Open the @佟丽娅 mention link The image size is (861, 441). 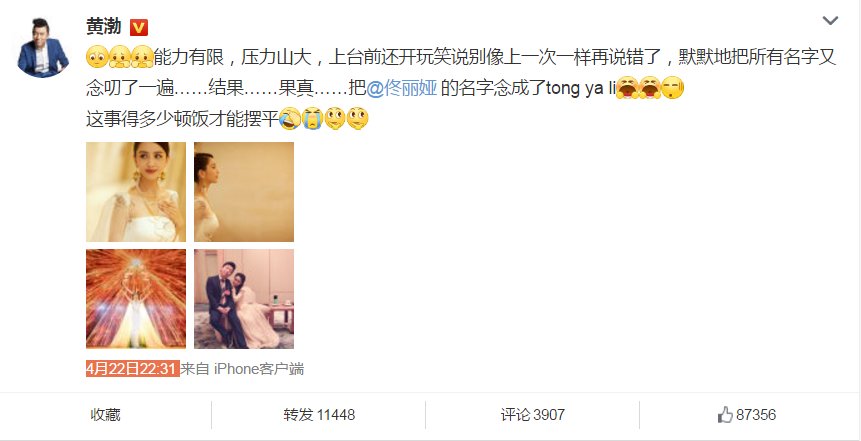(401, 88)
